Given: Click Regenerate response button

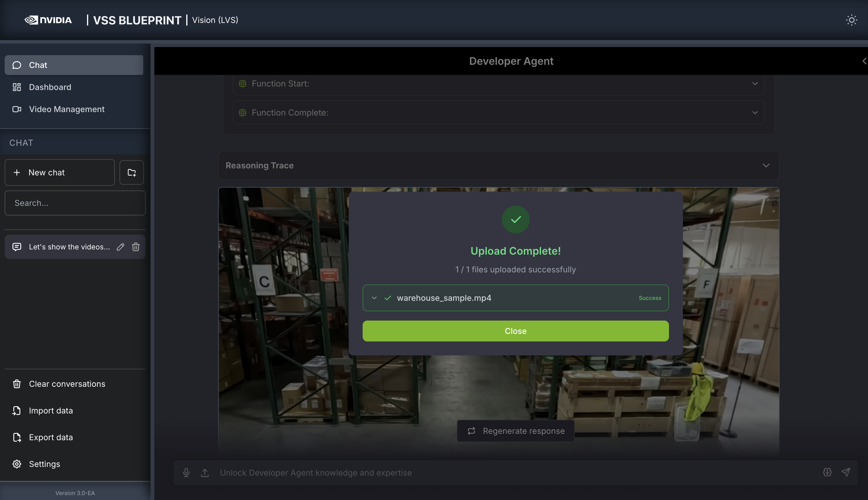Looking at the screenshot, I should pos(515,431).
